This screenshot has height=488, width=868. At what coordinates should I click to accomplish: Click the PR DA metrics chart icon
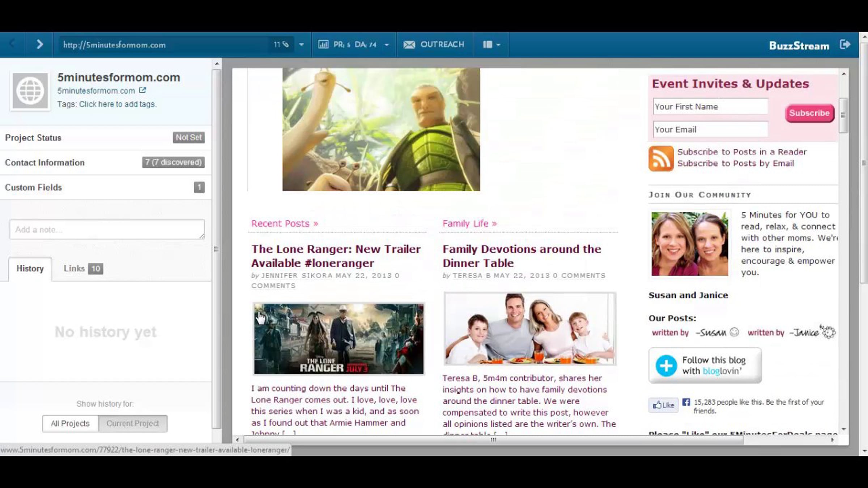pyautogui.click(x=323, y=44)
